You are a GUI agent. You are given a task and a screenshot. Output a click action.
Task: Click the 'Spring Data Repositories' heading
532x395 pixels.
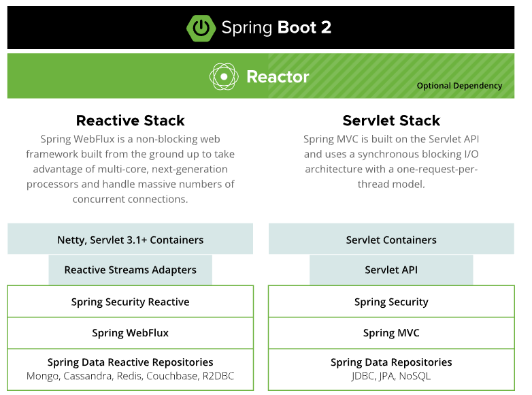coord(391,362)
